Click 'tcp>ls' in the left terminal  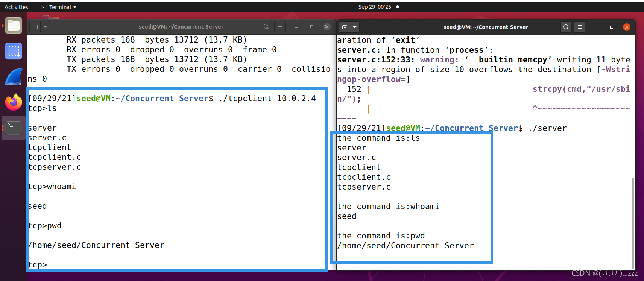pyautogui.click(x=43, y=108)
